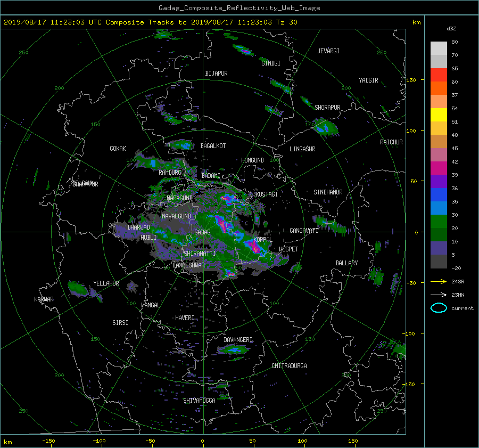
Task: Click the RAMDURG city label
Action: pos(170,173)
